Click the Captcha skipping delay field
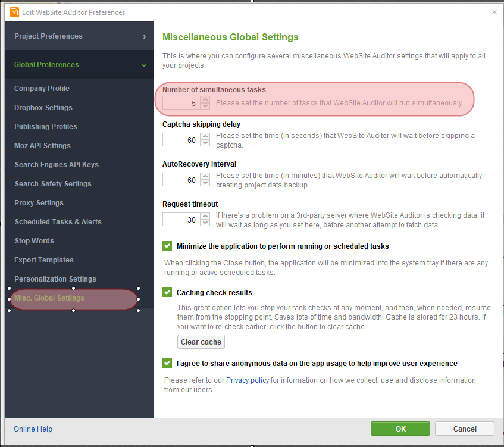This screenshot has width=504, height=447. click(181, 139)
